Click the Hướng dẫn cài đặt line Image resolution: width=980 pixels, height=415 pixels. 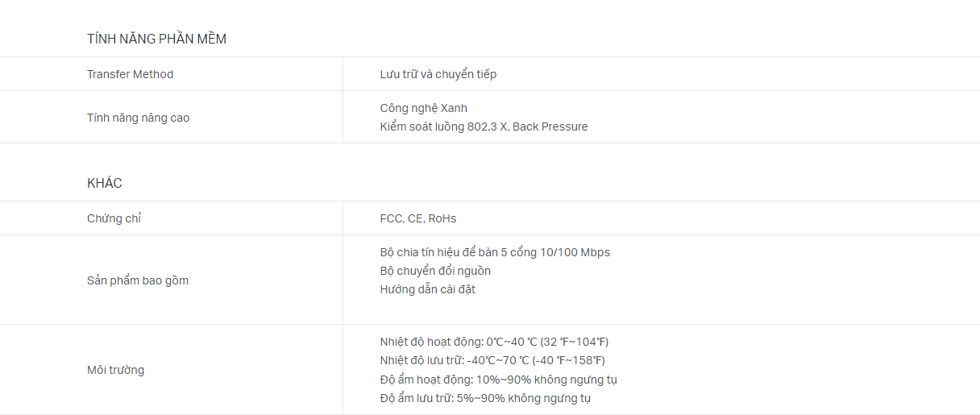point(428,289)
